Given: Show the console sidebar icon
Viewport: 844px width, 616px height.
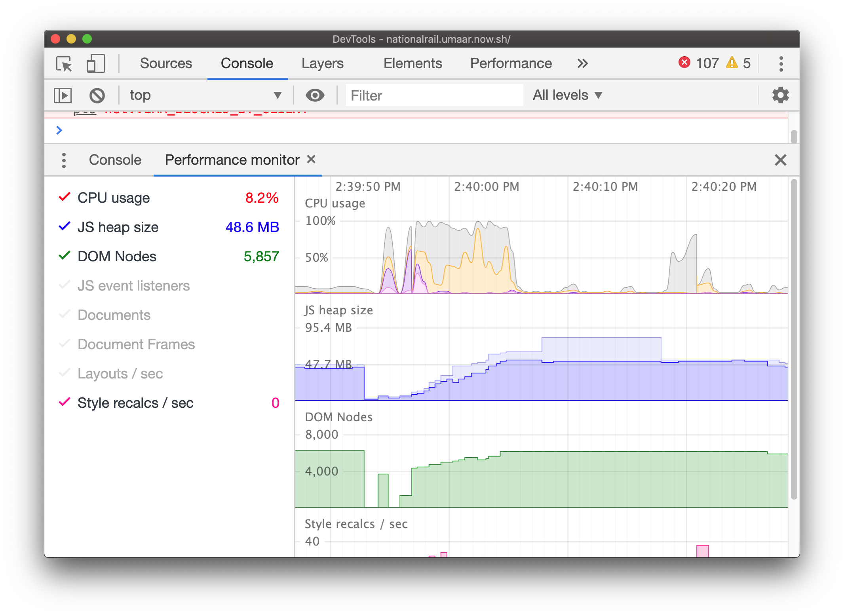Looking at the screenshot, I should click(x=63, y=95).
